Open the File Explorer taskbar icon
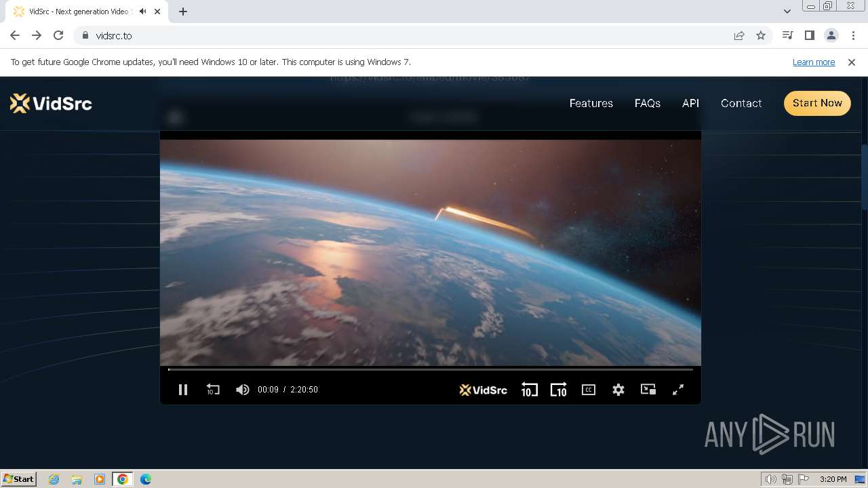This screenshot has height=488, width=868. coord(77,479)
